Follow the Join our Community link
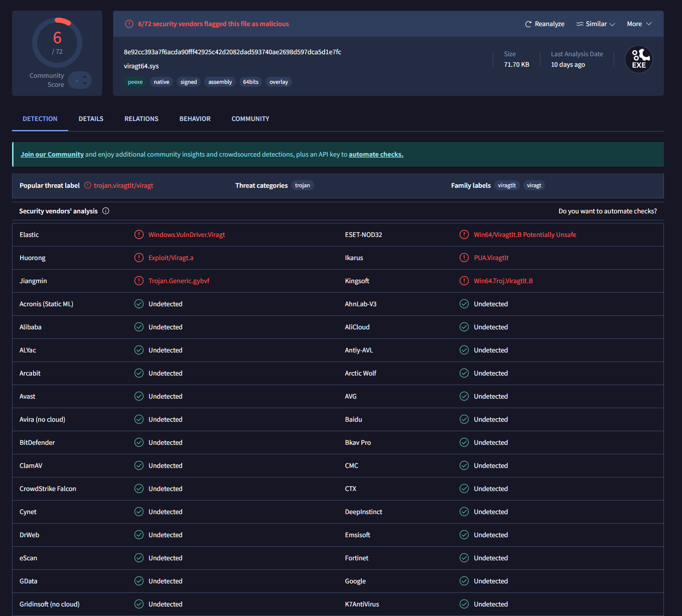This screenshot has width=682, height=616. [52, 155]
